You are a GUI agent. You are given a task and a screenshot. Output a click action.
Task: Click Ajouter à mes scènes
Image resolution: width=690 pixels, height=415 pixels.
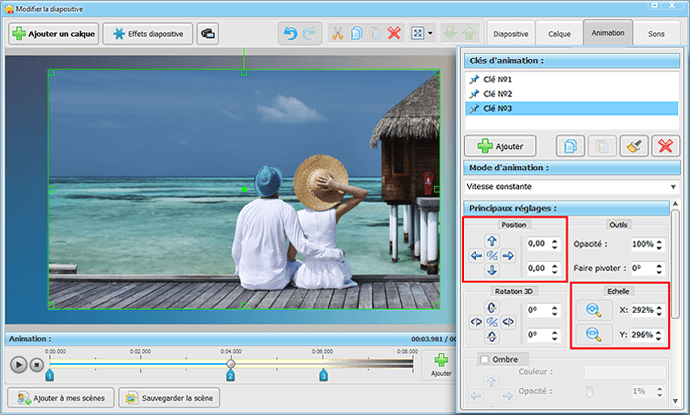[61, 398]
